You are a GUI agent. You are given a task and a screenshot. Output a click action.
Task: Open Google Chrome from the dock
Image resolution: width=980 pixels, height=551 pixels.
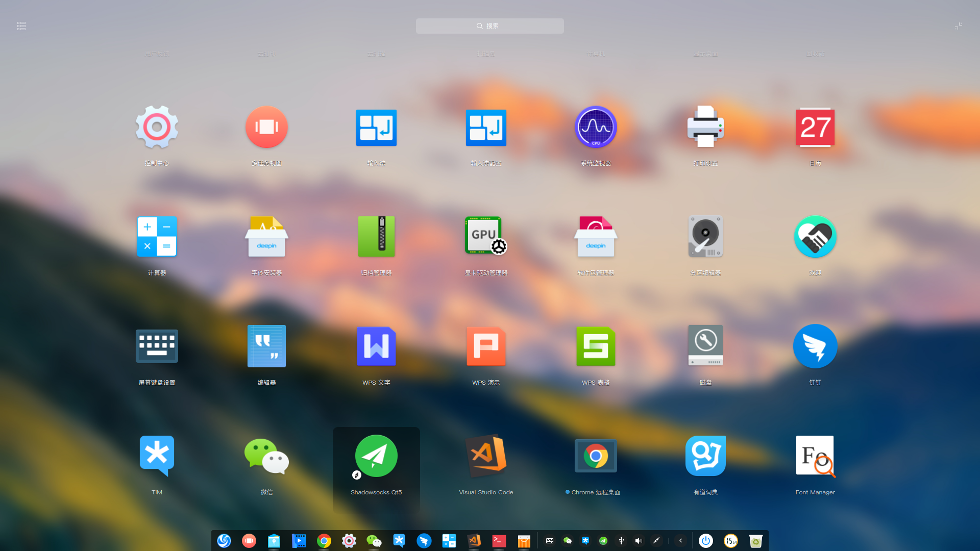324,541
